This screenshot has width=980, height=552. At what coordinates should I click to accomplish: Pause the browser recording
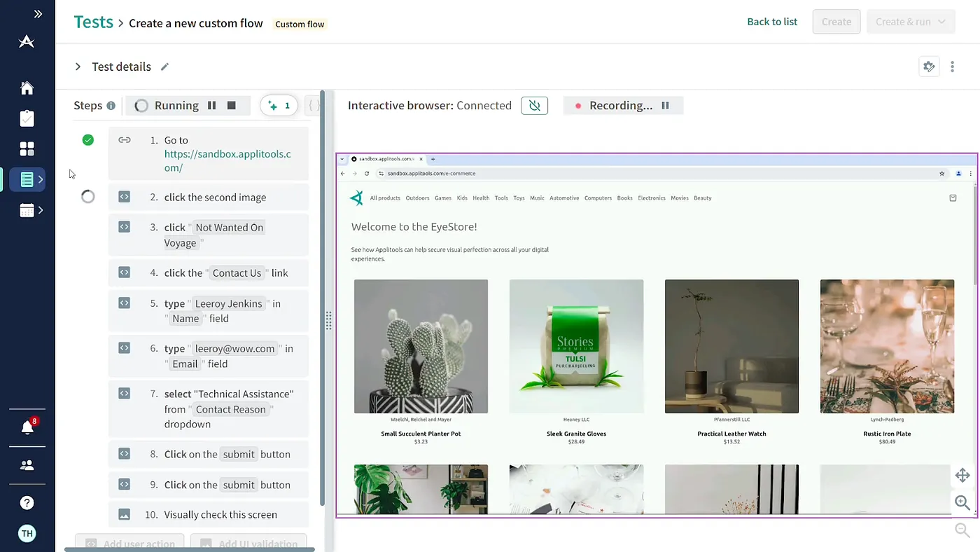pyautogui.click(x=666, y=106)
